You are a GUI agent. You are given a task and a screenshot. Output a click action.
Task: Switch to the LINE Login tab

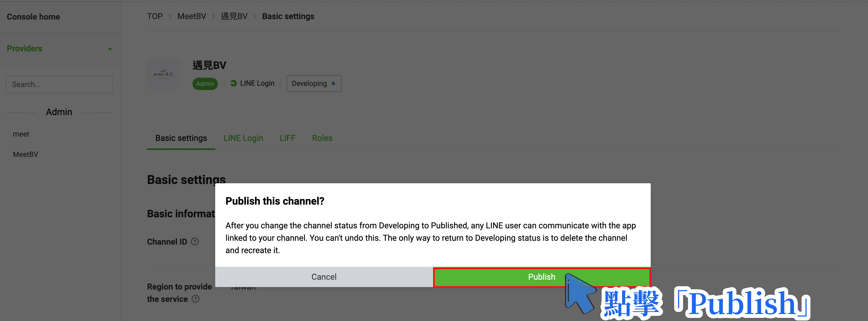243,138
